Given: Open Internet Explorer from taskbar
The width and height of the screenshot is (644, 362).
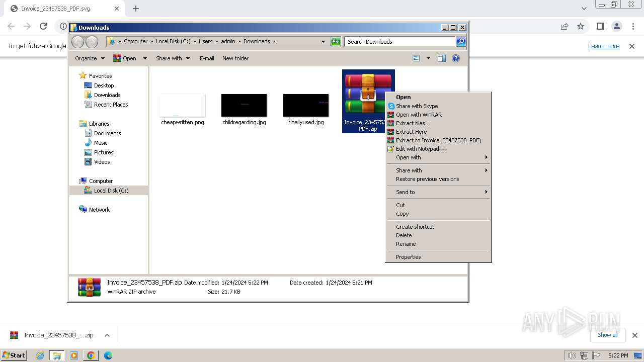Looking at the screenshot, I should 40,355.
